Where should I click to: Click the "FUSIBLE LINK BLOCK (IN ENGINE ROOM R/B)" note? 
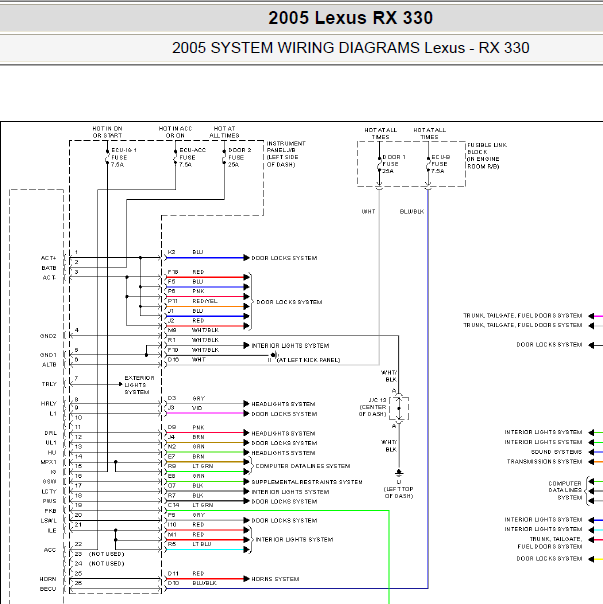coord(487,156)
